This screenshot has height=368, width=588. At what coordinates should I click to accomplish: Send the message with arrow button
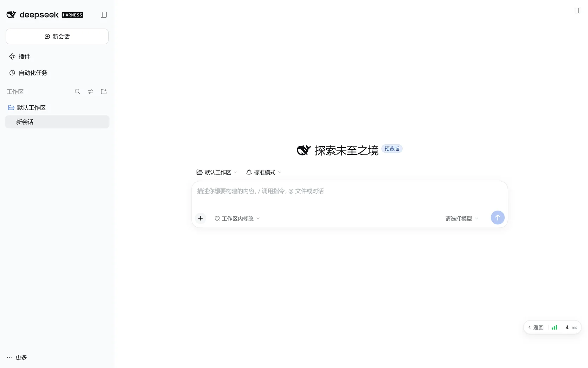(498, 218)
